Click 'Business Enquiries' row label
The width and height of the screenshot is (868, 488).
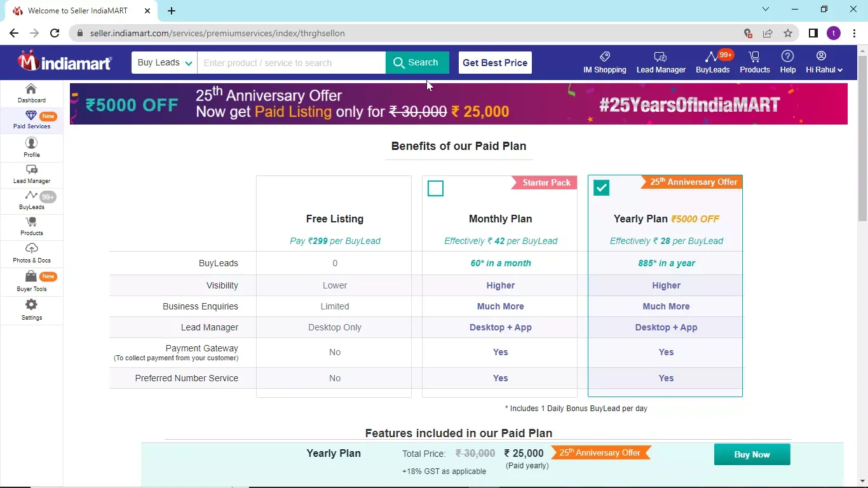click(x=200, y=306)
